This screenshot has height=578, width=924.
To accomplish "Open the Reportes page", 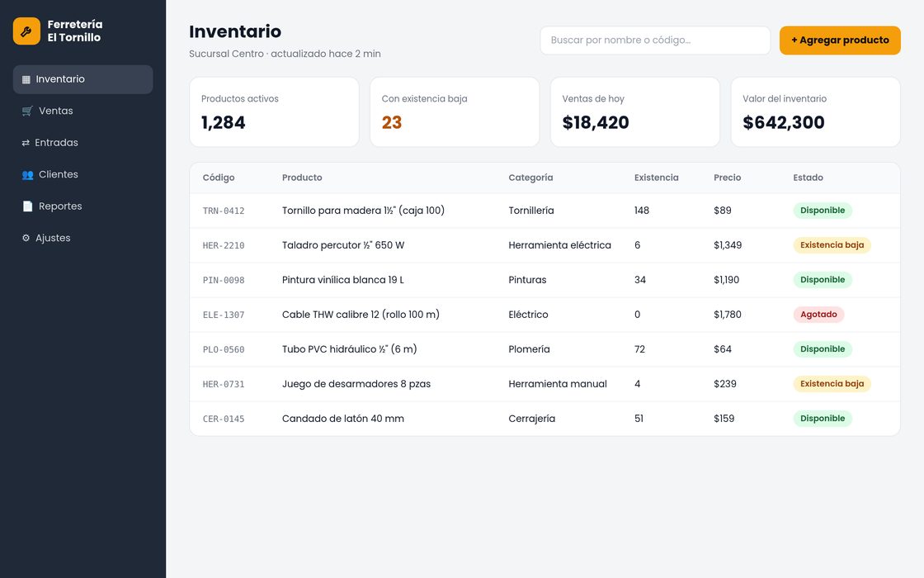I will pyautogui.click(x=83, y=206).
